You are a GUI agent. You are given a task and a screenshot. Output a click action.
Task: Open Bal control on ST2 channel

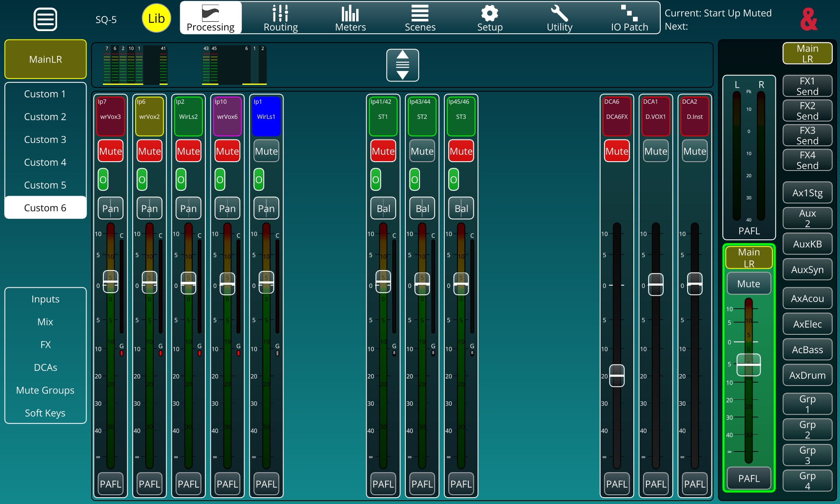422,208
